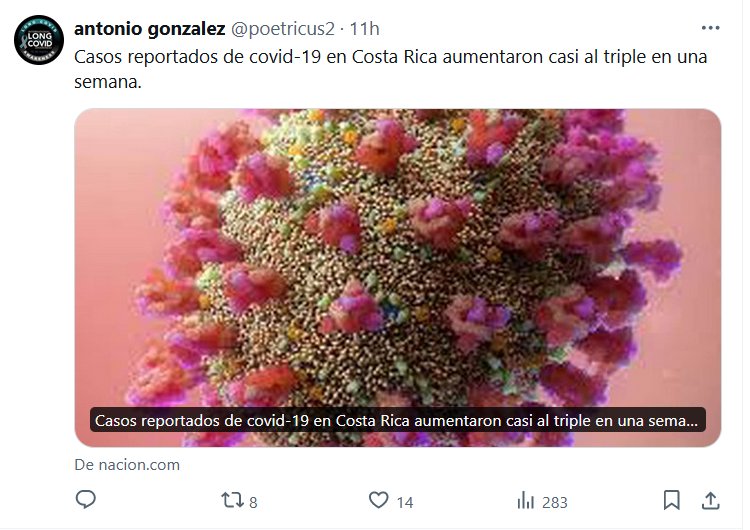
Task: Click the word semana in tweet text
Action: click(x=108, y=82)
